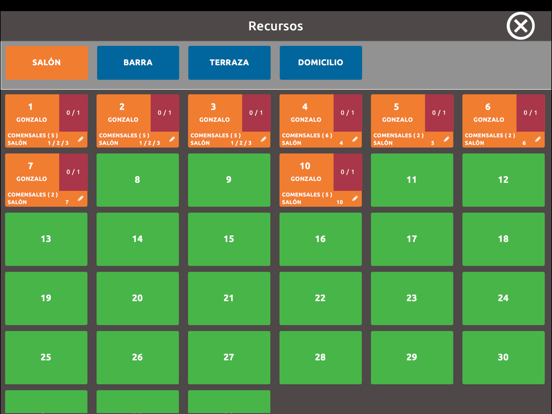Open free table 29

412,357
